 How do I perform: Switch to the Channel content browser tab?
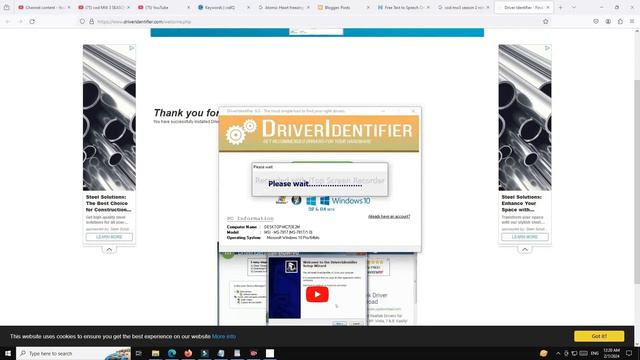44,7
